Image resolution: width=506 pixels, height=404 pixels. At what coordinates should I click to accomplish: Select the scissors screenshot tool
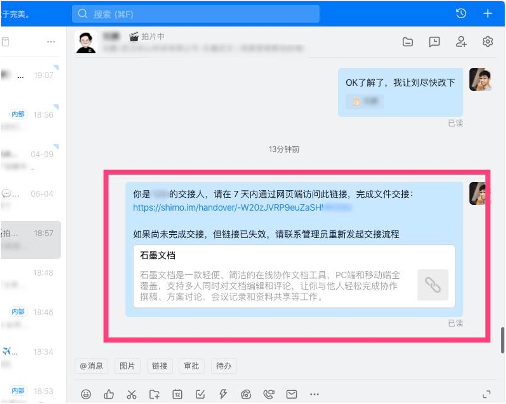point(131,395)
